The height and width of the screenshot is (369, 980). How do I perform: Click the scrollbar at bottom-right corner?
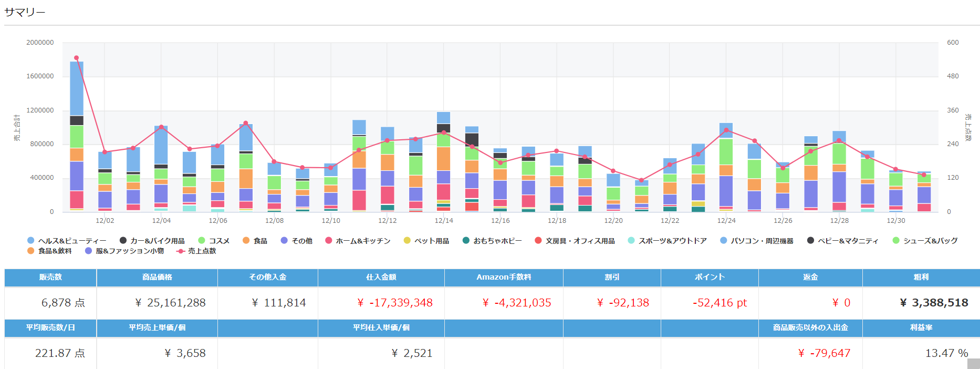pyautogui.click(x=974, y=364)
